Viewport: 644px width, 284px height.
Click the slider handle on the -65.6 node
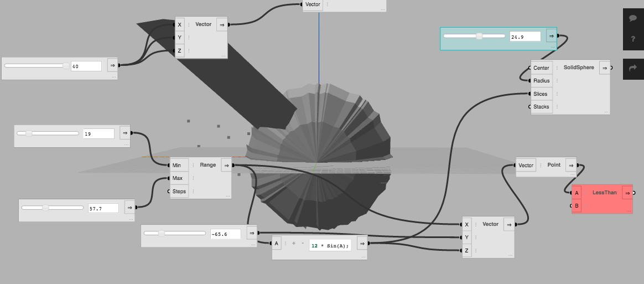point(162,234)
